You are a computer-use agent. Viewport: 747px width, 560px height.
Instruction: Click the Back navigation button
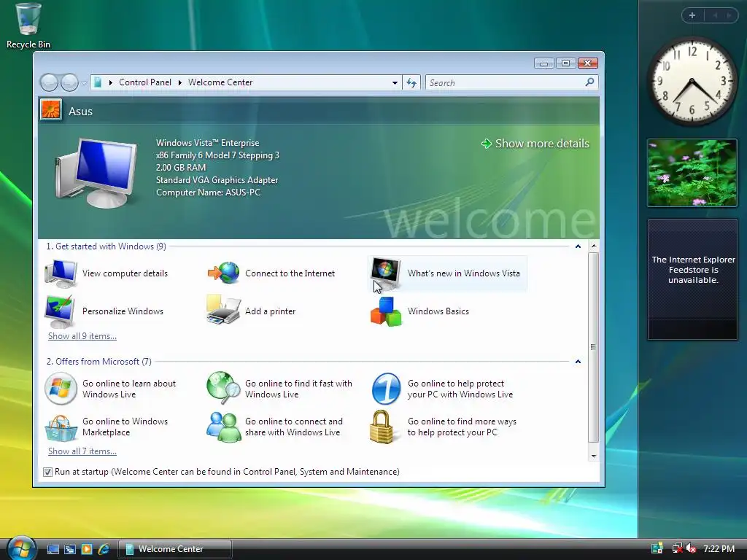point(49,83)
